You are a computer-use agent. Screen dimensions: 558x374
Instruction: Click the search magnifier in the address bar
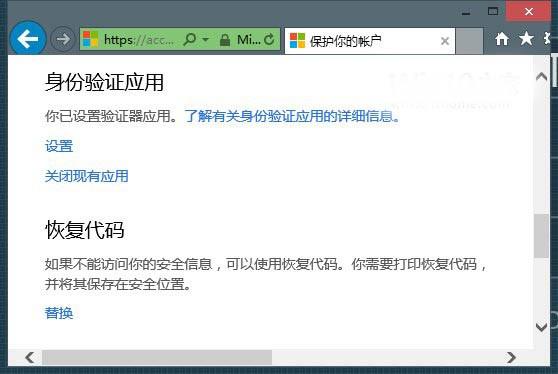tap(189, 39)
